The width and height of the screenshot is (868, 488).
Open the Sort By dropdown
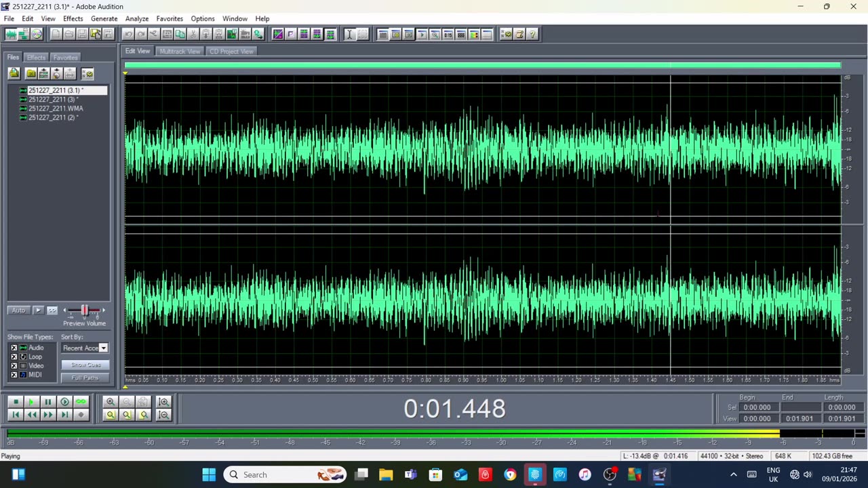point(103,348)
